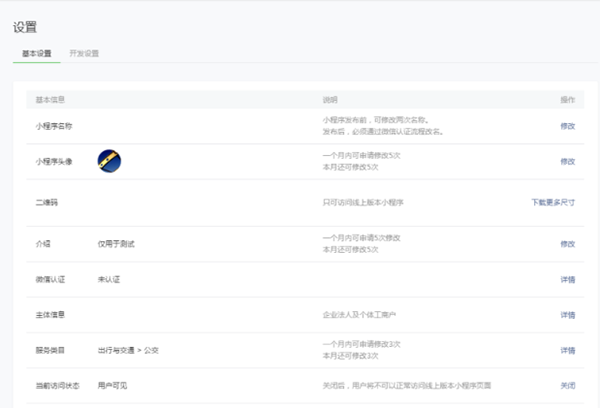Click the 二维码 row label
The width and height of the screenshot is (600, 408).
pyautogui.click(x=46, y=202)
